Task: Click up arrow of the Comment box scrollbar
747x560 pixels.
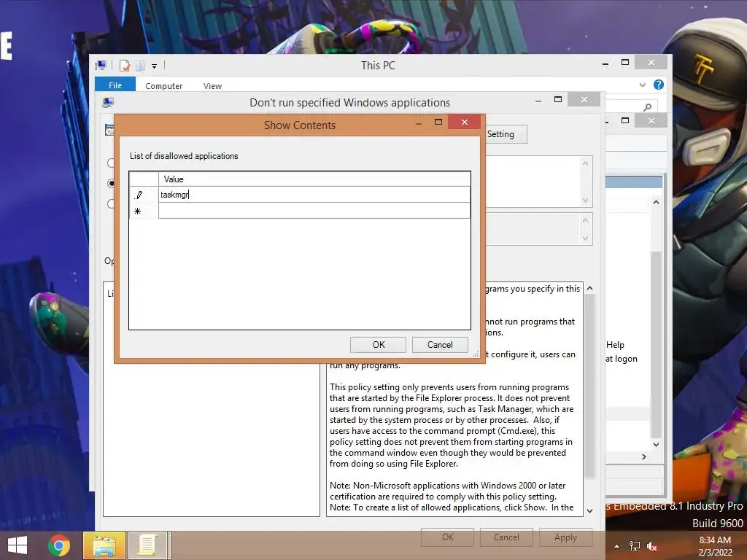Action: click(x=586, y=163)
